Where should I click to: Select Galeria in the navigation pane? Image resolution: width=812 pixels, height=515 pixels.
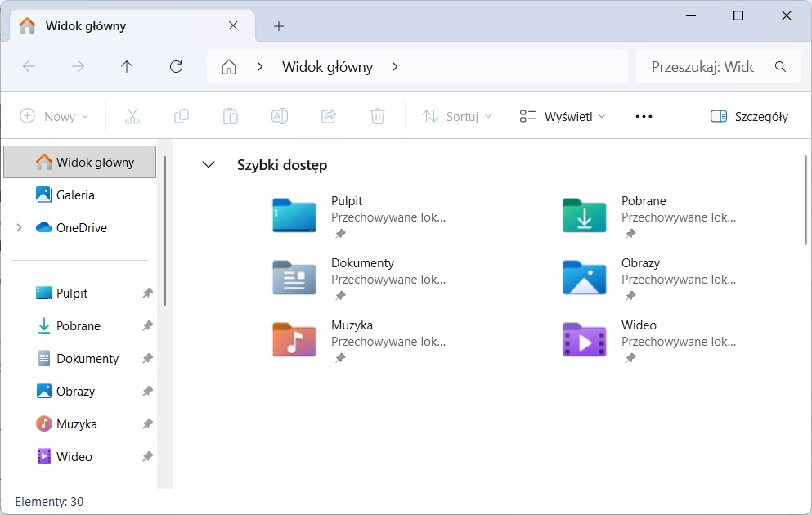coord(75,195)
